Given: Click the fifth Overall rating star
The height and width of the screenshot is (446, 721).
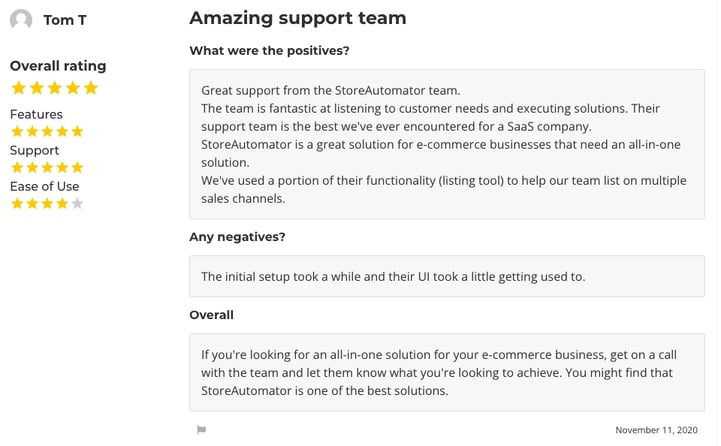Looking at the screenshot, I should [91, 88].
